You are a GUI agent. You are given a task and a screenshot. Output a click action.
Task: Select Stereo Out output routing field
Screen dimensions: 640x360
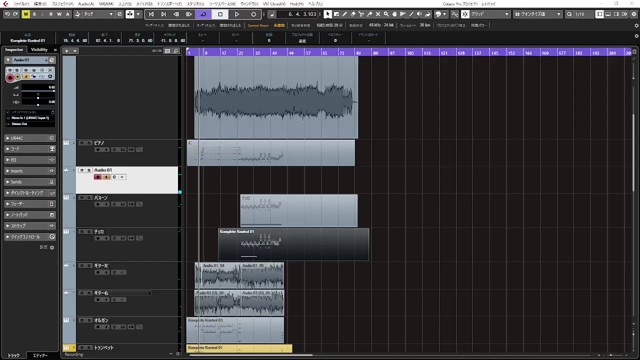tap(30, 124)
